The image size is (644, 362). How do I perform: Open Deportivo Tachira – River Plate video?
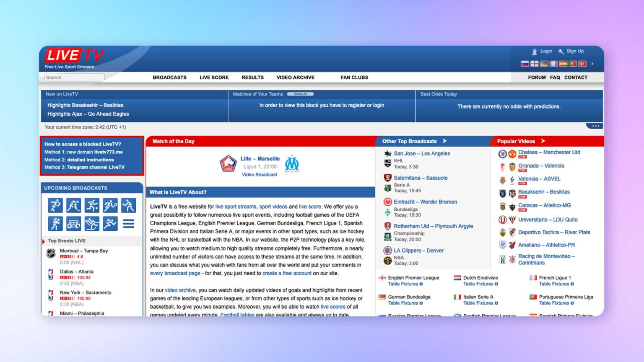tap(554, 232)
